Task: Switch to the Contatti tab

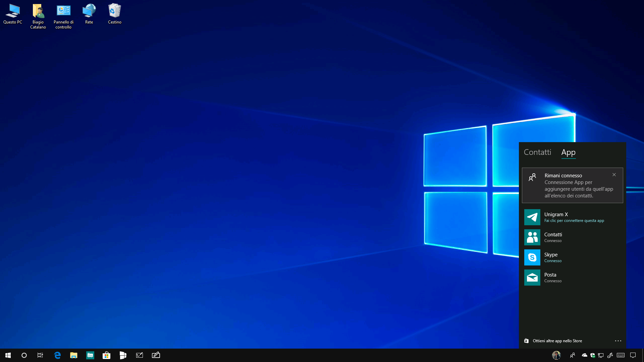Action: coord(537,152)
